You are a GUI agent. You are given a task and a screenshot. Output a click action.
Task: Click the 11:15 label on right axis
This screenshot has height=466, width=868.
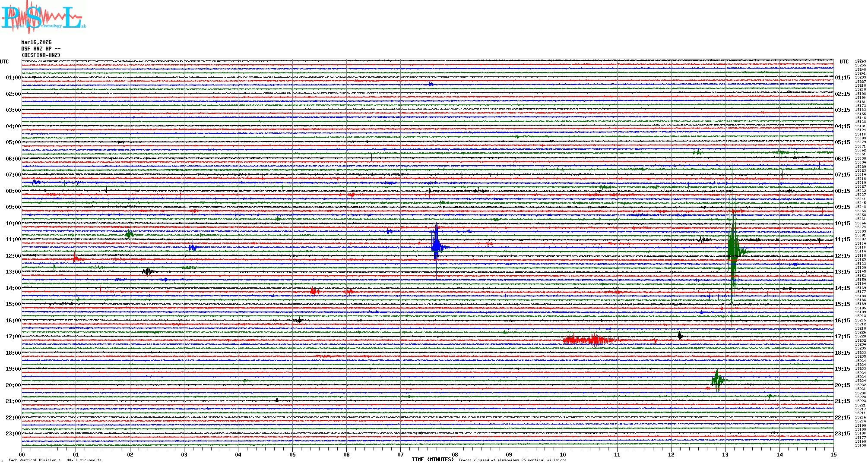point(842,239)
